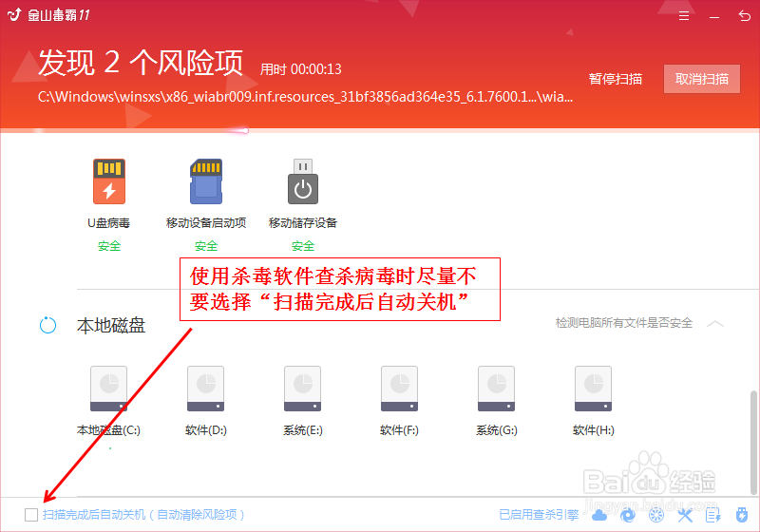Click the 安全 status under 移动储存设备
The width and height of the screenshot is (760, 532).
(x=303, y=246)
